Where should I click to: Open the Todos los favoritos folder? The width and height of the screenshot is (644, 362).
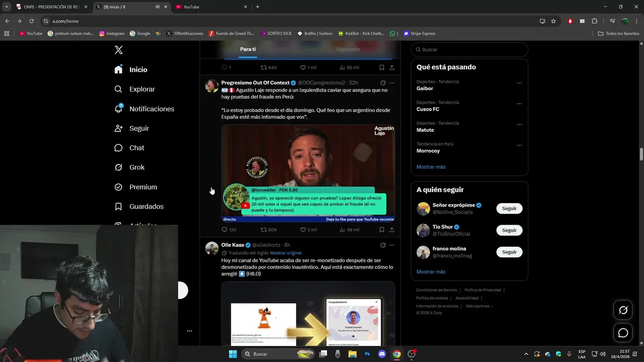[x=618, y=34]
